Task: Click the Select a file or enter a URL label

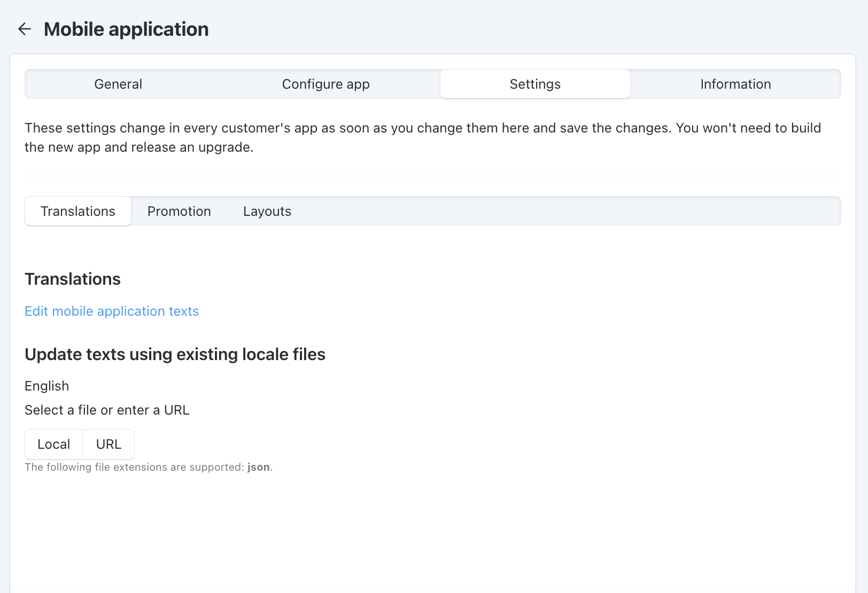Action: click(107, 410)
